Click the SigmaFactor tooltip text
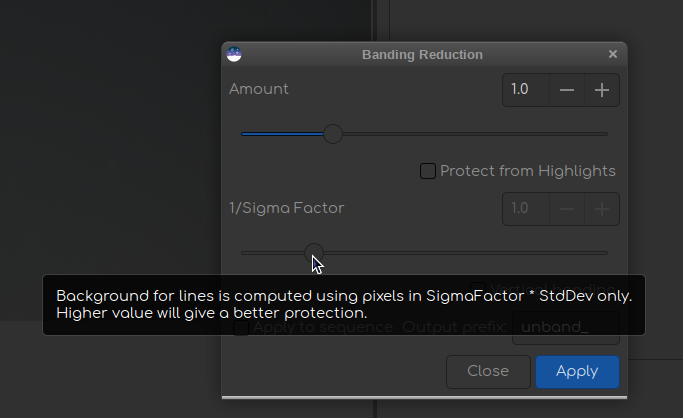This screenshot has height=418, width=683. point(343,305)
